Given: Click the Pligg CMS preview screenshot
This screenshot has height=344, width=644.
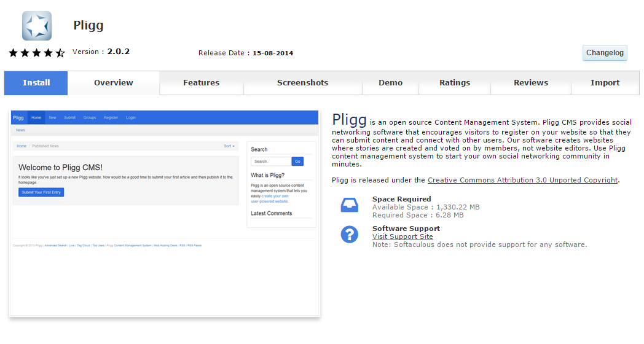Looking at the screenshot, I should (165, 213).
